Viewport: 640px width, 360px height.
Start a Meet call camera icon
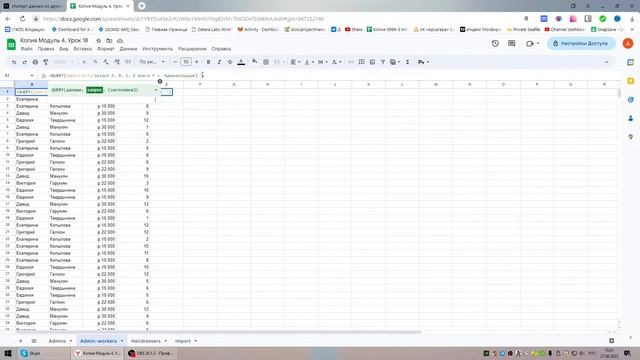click(530, 43)
